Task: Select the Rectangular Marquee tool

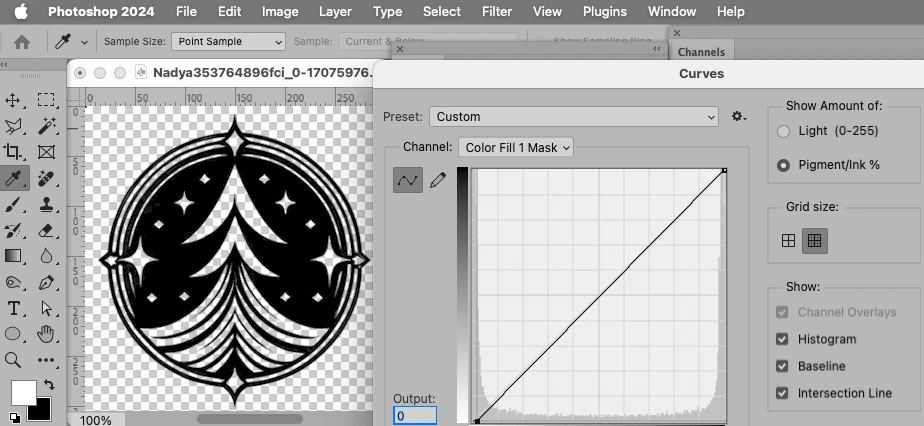Action: 46,100
